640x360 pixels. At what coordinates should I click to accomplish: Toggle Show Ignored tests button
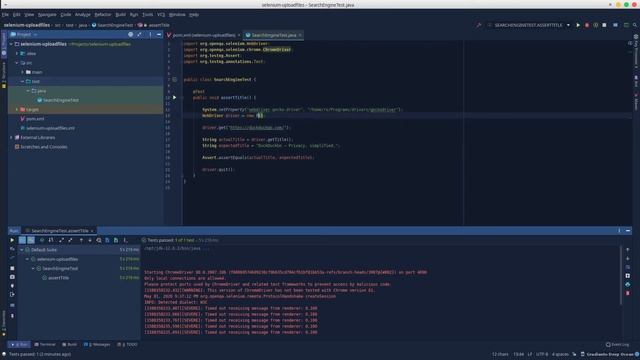pos(31,240)
